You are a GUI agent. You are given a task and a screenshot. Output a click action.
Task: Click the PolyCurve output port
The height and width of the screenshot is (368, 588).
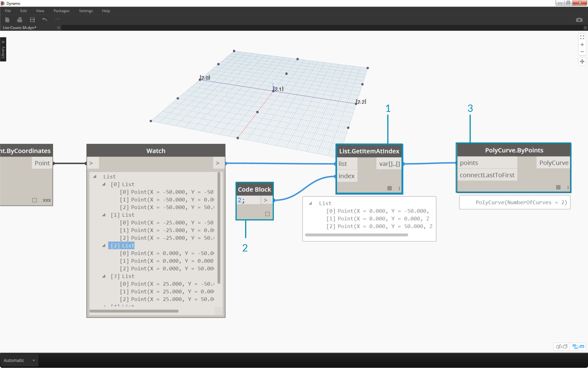click(553, 163)
